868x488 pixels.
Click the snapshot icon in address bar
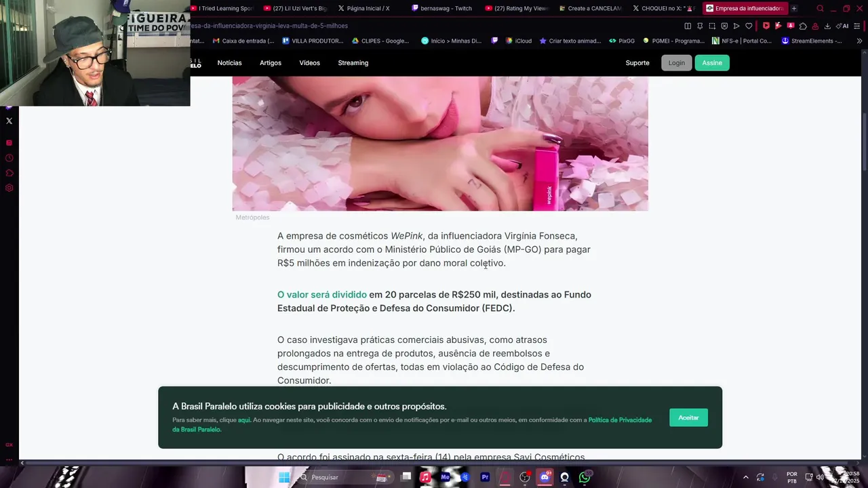coord(712,26)
